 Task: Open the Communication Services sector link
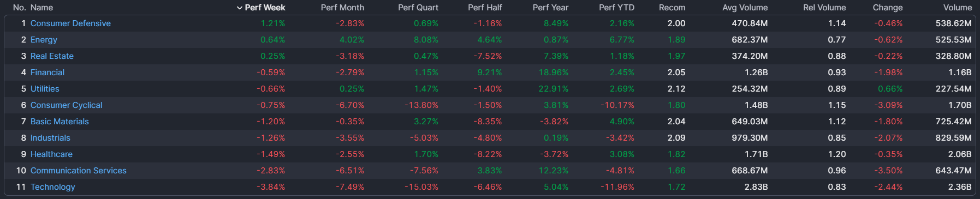[x=79, y=171]
